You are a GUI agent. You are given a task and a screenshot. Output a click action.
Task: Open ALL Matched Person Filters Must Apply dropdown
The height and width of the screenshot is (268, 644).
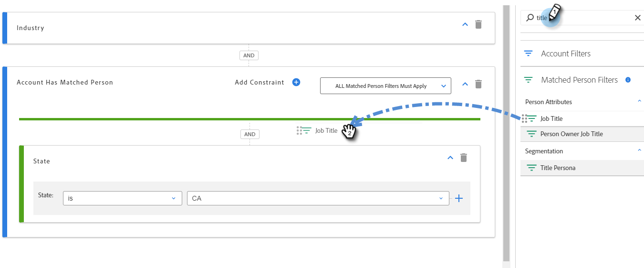[385, 86]
